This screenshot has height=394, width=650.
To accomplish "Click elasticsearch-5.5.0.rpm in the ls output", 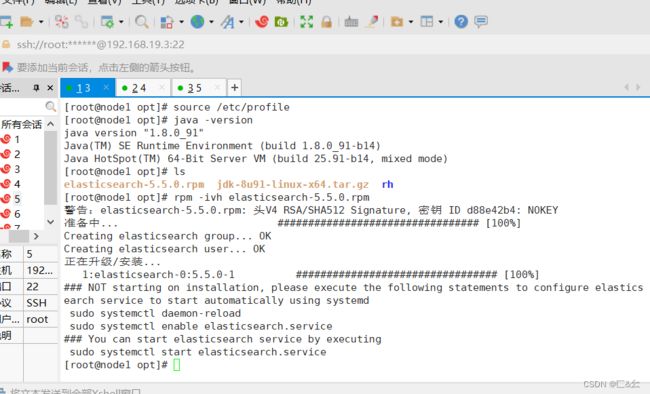I will click(134, 184).
